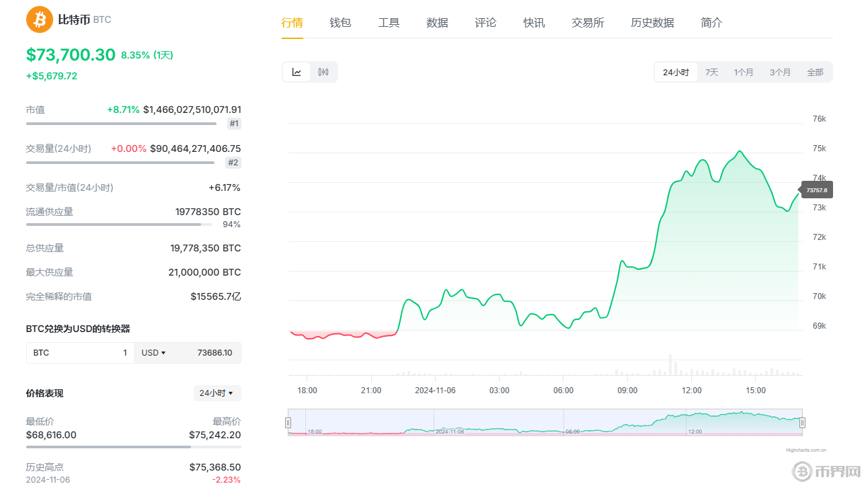This screenshot has height=490, width=868.
Task: Click the #1 market cap rank badge
Action: [x=233, y=123]
